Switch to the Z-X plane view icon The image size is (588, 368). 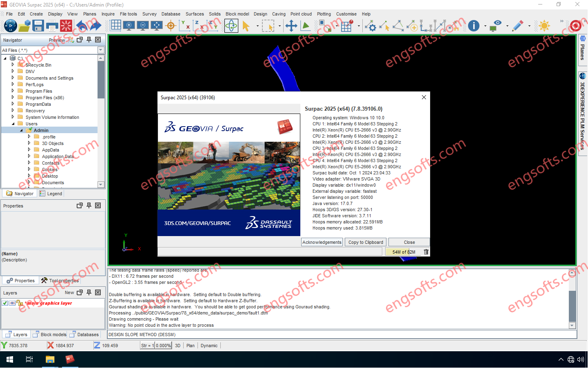199,26
